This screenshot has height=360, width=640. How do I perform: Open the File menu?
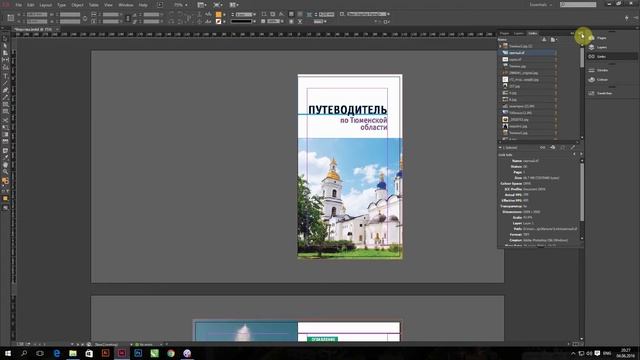pyautogui.click(x=18, y=5)
